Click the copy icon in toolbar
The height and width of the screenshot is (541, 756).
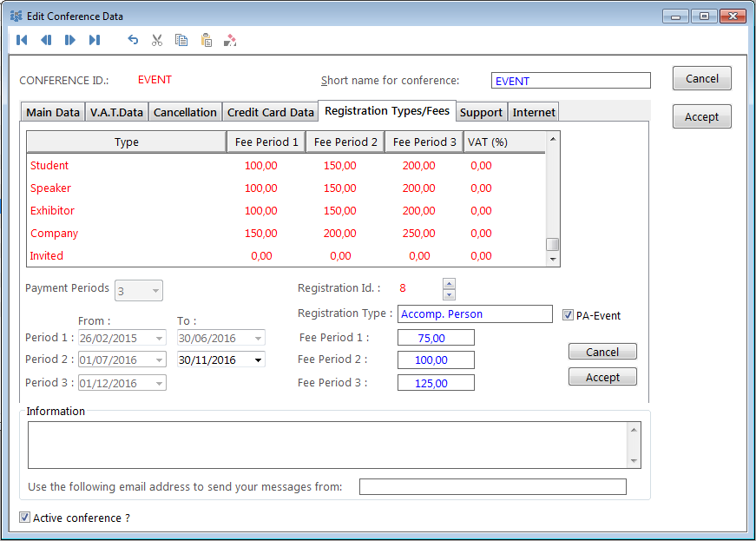[181, 40]
